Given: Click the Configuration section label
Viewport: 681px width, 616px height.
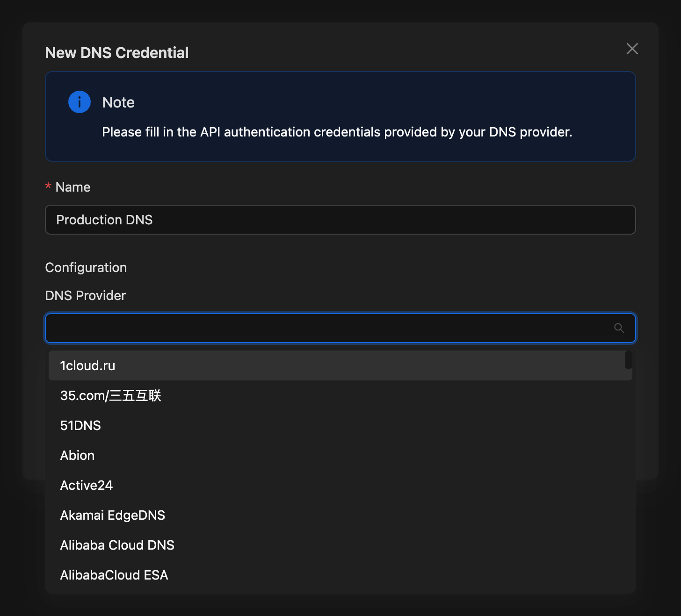Looking at the screenshot, I should pyautogui.click(x=86, y=267).
